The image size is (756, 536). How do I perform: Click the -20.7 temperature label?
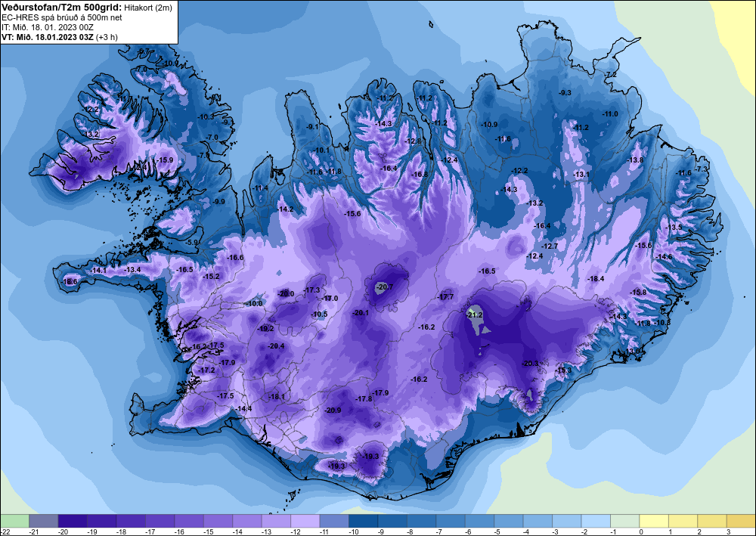[386, 287]
